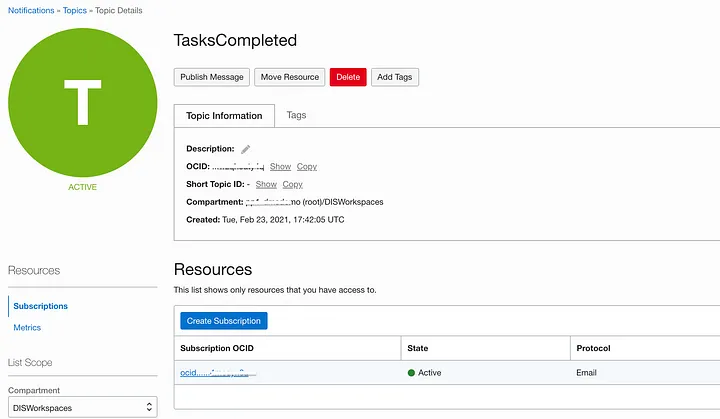Open the subscription OCID link
720x419 pixels.
point(218,373)
